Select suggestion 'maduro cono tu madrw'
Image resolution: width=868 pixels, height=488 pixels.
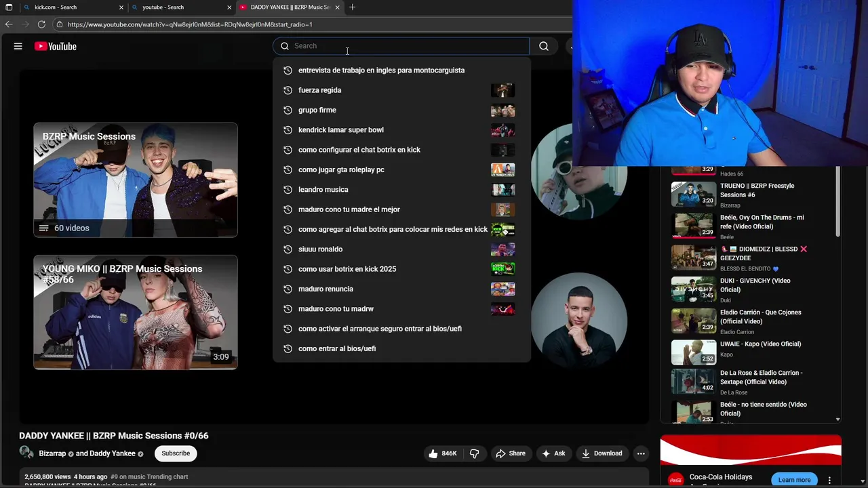tap(401, 309)
